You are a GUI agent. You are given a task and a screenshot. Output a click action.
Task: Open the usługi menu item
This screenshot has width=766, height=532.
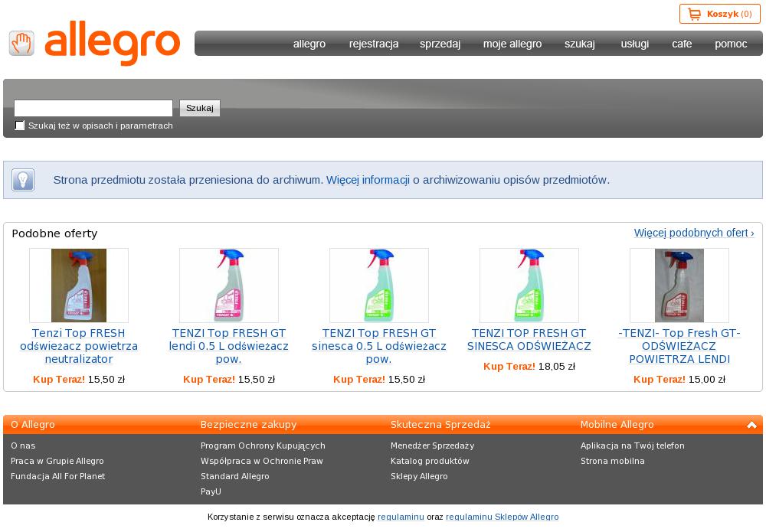tap(634, 44)
